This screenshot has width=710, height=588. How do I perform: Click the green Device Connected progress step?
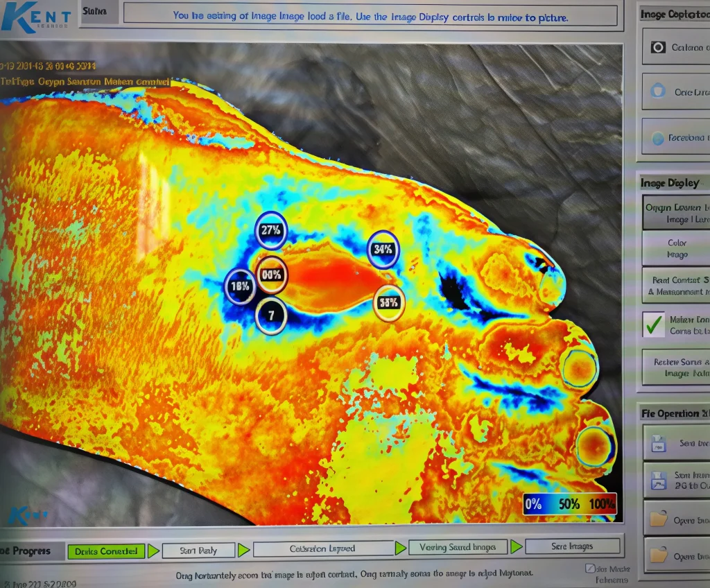(106, 551)
